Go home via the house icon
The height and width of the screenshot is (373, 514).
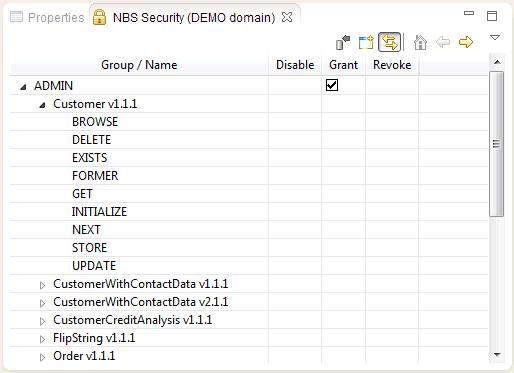pos(420,42)
